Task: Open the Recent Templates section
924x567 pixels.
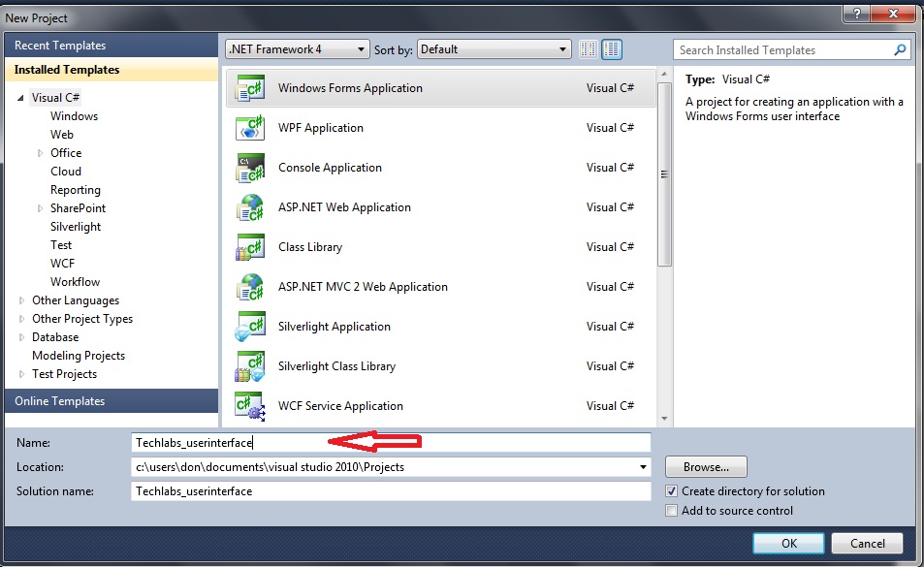Action: (60, 46)
